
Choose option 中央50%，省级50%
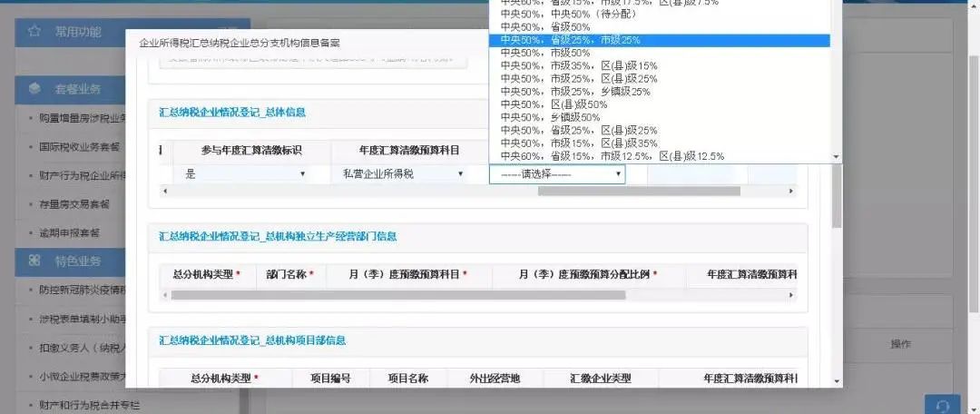[x=660, y=27]
